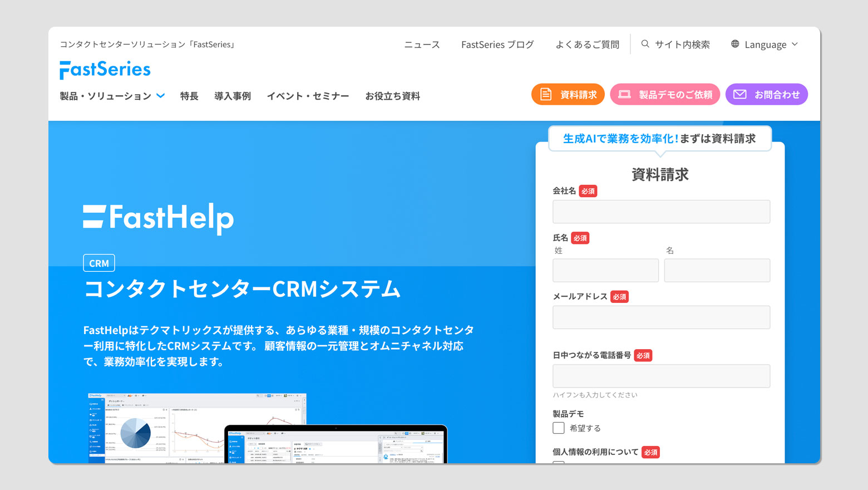Open よくあるご質問 FAQ link
Image resolution: width=868 pixels, height=490 pixels.
click(x=587, y=45)
